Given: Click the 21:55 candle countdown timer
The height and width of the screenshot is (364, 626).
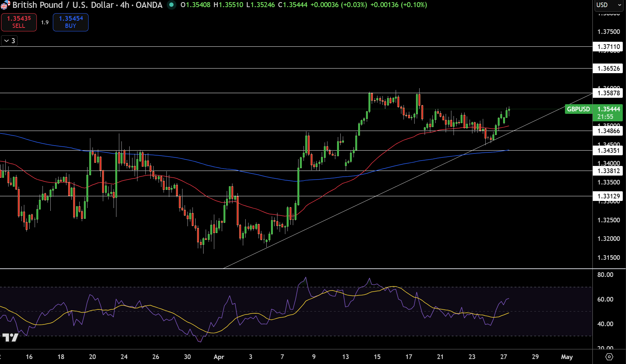Looking at the screenshot, I should click(x=605, y=117).
